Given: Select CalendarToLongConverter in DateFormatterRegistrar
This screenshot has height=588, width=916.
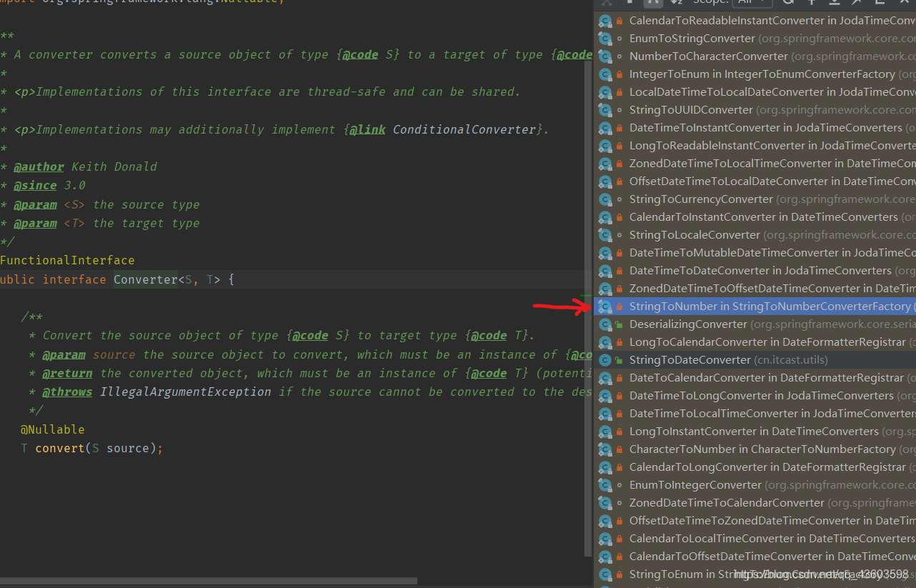Looking at the screenshot, I should pos(755,467).
